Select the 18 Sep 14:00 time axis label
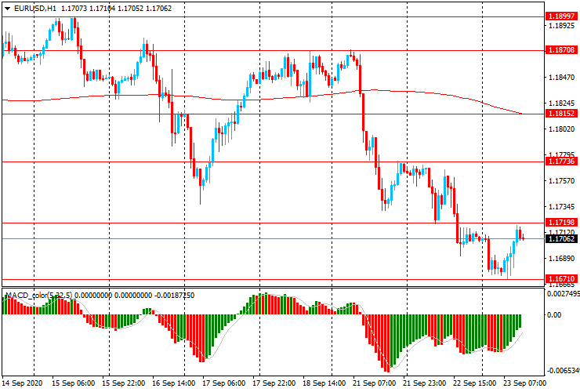The height and width of the screenshot is (392, 580). tap(324, 383)
